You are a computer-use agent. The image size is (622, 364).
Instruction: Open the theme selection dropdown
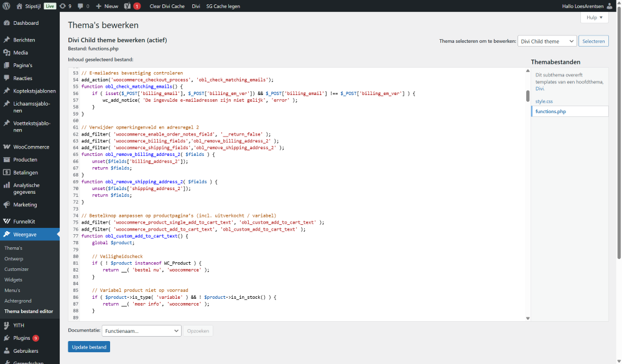(547, 41)
